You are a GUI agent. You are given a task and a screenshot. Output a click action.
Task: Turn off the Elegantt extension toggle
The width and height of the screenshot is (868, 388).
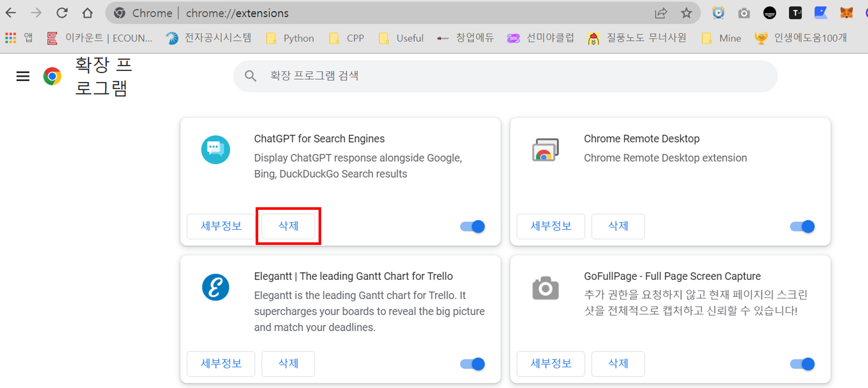[x=473, y=364]
